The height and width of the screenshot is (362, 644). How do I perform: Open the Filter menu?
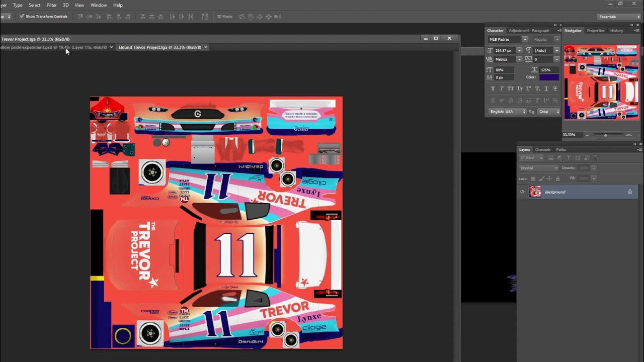point(52,5)
